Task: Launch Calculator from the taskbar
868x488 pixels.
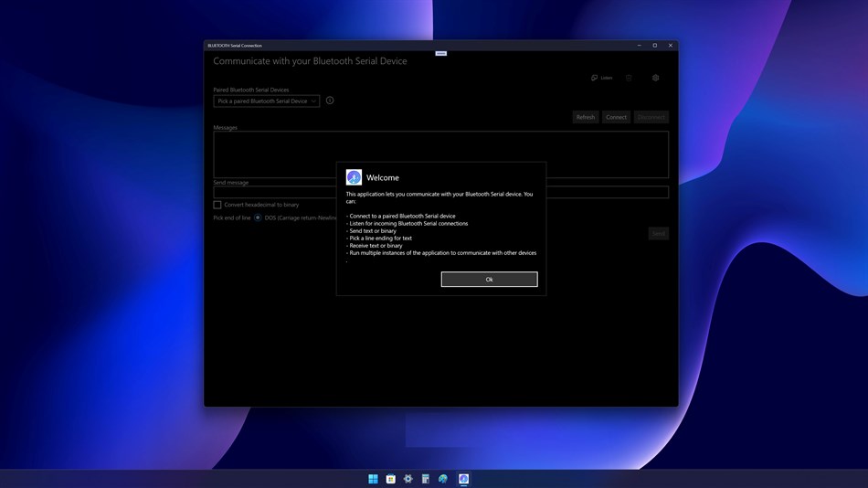Action: [x=426, y=479]
